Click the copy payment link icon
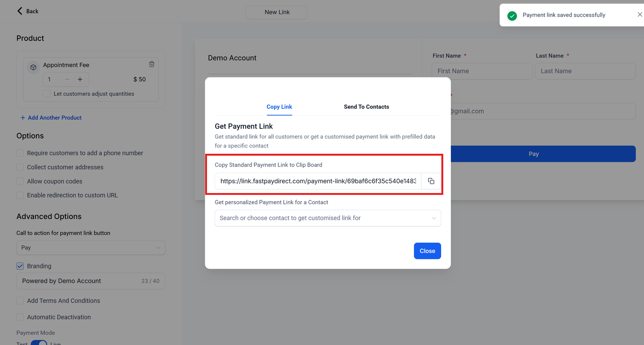The width and height of the screenshot is (644, 345). click(x=431, y=181)
